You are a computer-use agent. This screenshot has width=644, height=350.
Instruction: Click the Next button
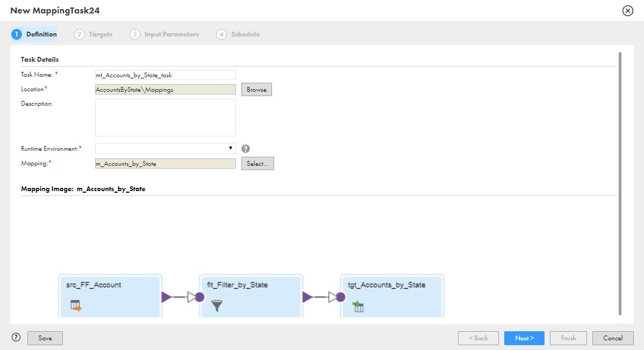525,338
